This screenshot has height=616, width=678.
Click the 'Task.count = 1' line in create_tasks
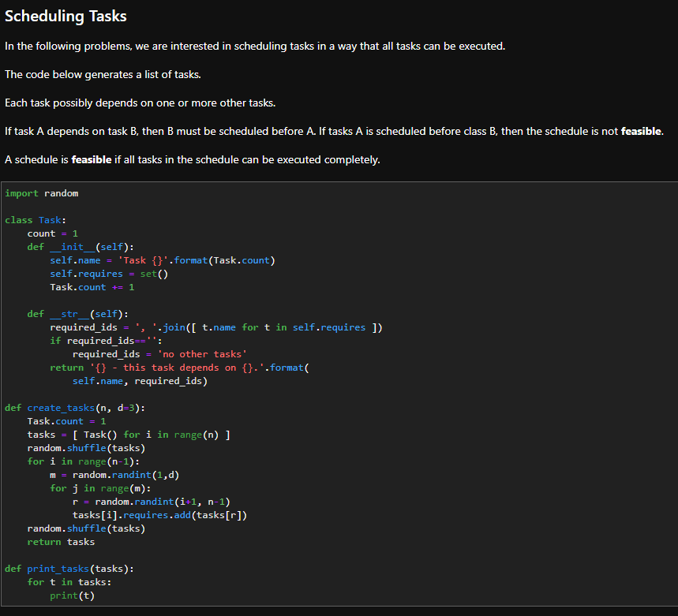tap(66, 421)
